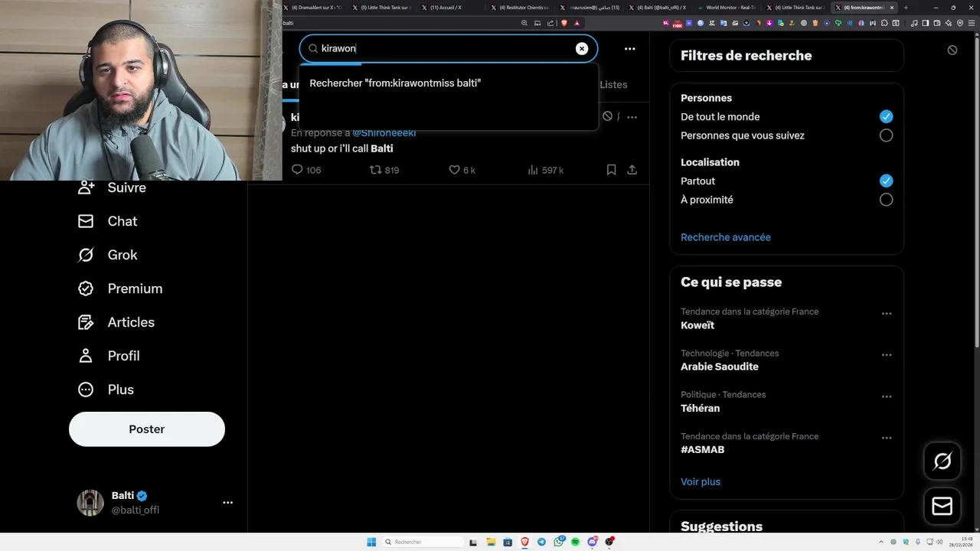Open more options for the Téhéran trend
The image size is (980, 551).
[x=887, y=396]
